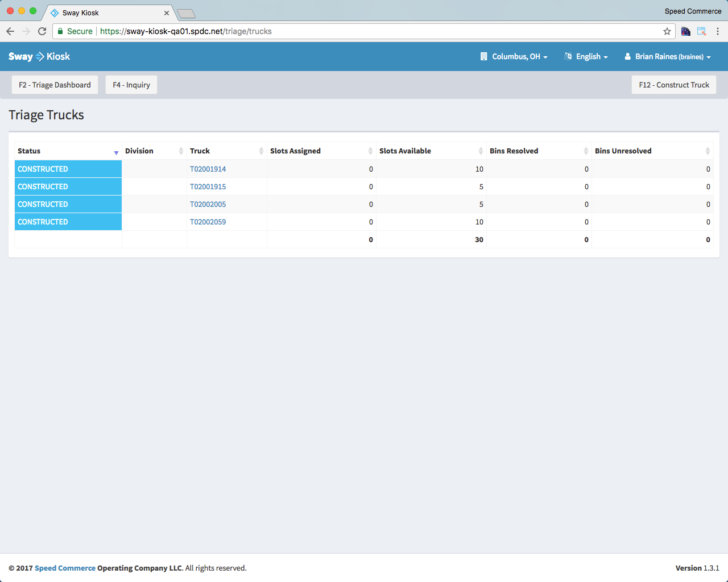Sort table by Slots Available column
Image resolution: width=728 pixels, height=582 pixels.
point(431,151)
